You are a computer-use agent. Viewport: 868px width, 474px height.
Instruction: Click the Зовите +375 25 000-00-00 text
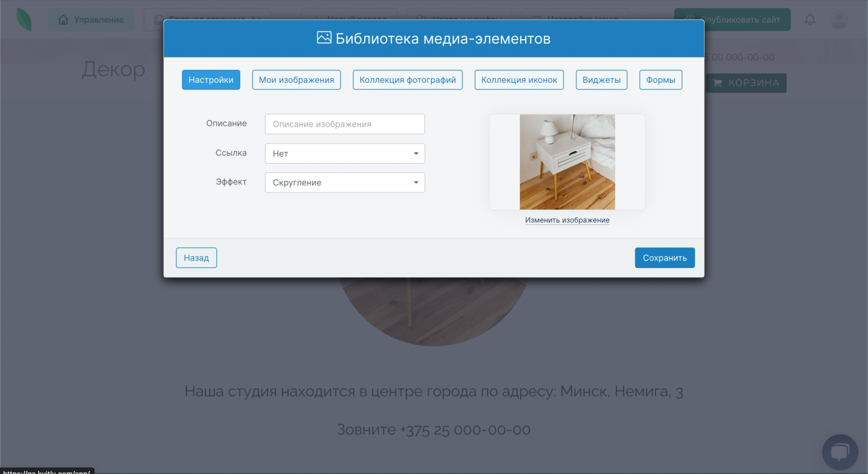pos(434,429)
